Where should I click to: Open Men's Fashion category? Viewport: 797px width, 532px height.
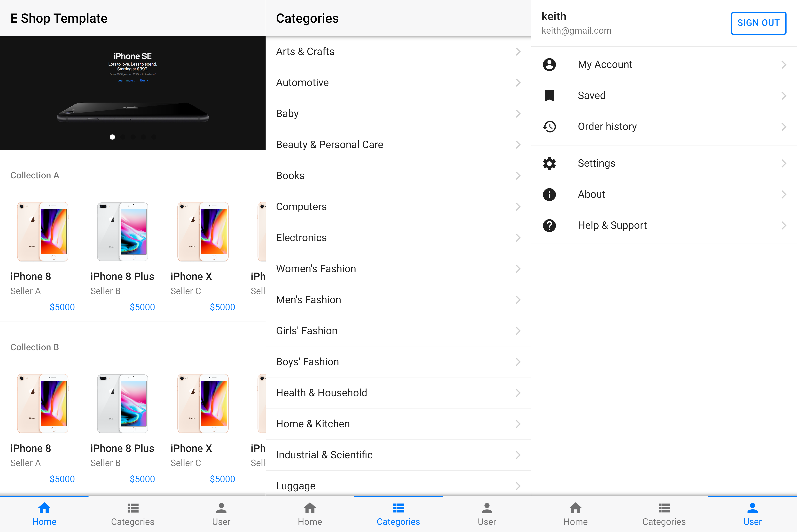pos(398,300)
